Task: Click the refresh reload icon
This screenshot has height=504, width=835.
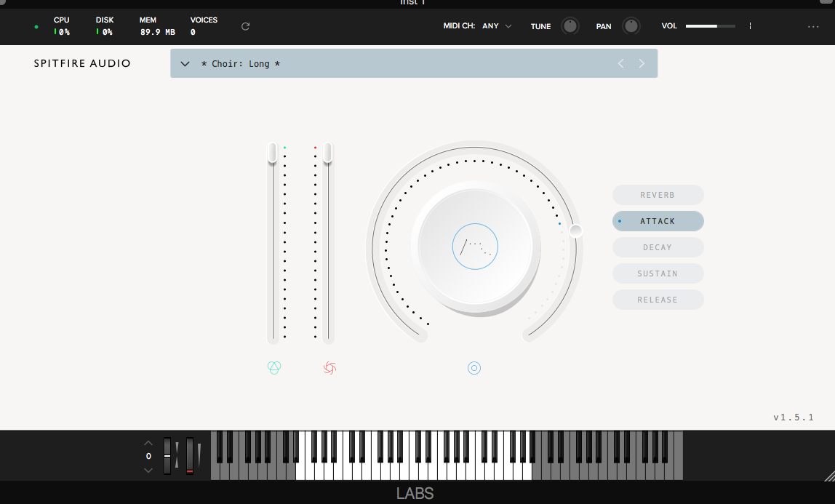Action: (246, 26)
